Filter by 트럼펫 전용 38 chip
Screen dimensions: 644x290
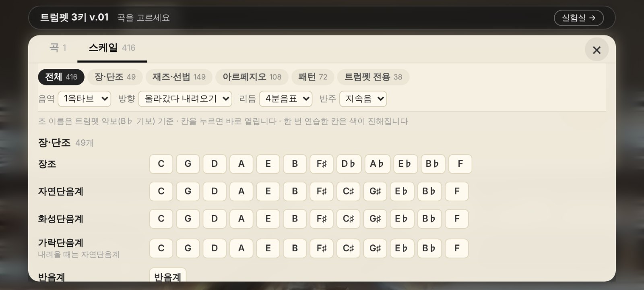tap(373, 77)
